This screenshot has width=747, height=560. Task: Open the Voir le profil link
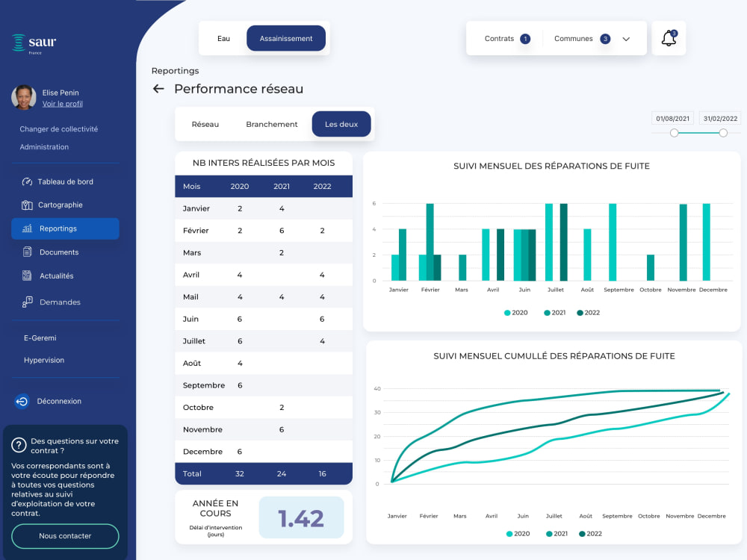[63, 104]
